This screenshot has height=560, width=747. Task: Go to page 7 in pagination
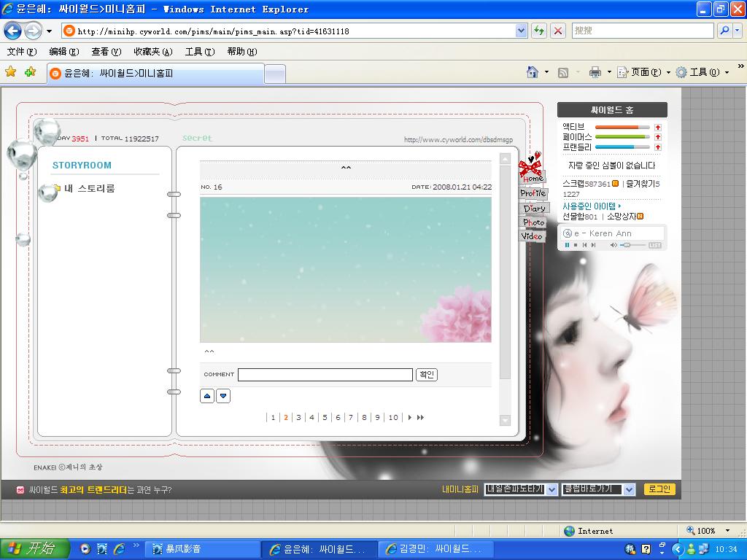[351, 417]
